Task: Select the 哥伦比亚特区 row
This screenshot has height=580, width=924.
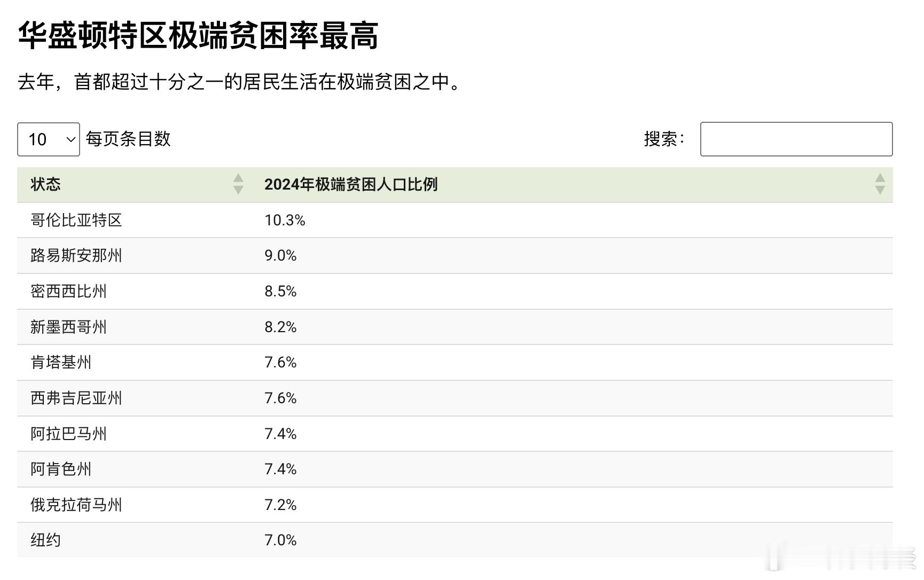Action: tap(455, 220)
